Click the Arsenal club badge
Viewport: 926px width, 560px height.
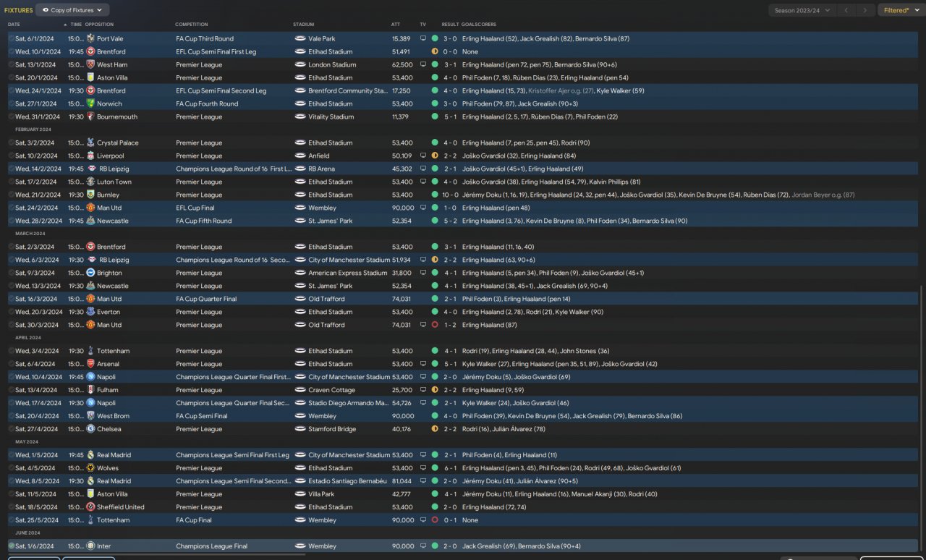[90, 364]
